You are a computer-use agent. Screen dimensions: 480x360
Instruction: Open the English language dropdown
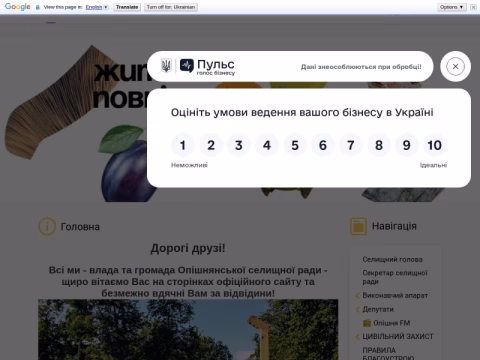[x=97, y=7]
